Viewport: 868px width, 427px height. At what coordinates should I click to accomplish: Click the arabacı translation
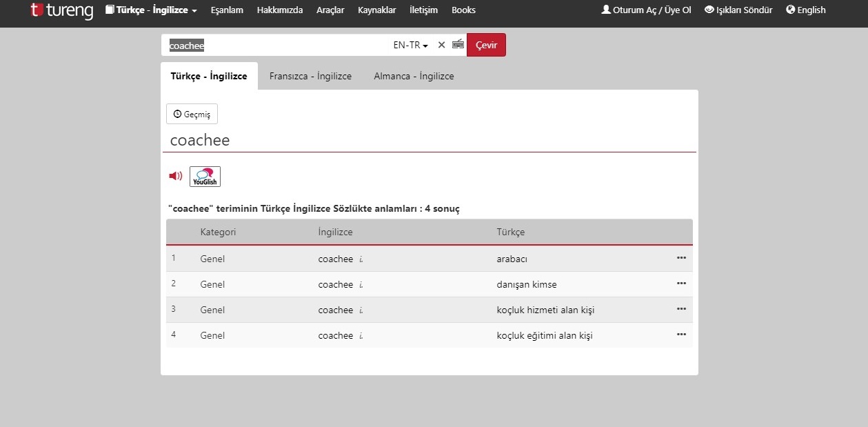pos(512,259)
